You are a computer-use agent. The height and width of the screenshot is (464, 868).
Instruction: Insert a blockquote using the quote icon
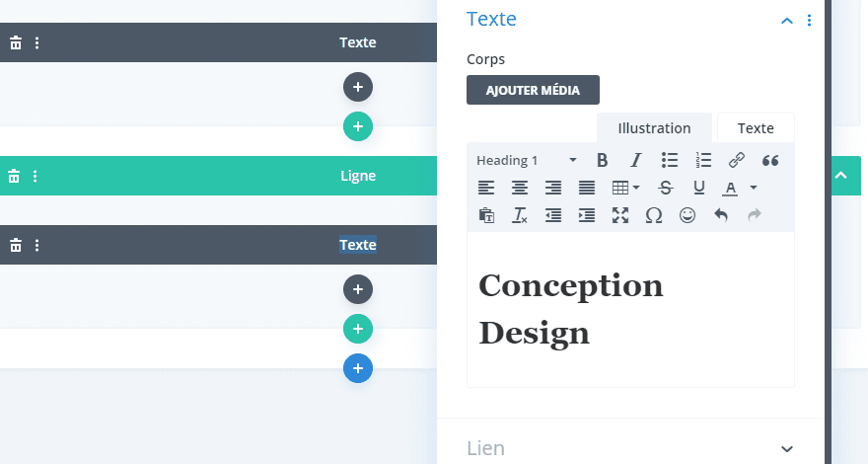click(770, 160)
